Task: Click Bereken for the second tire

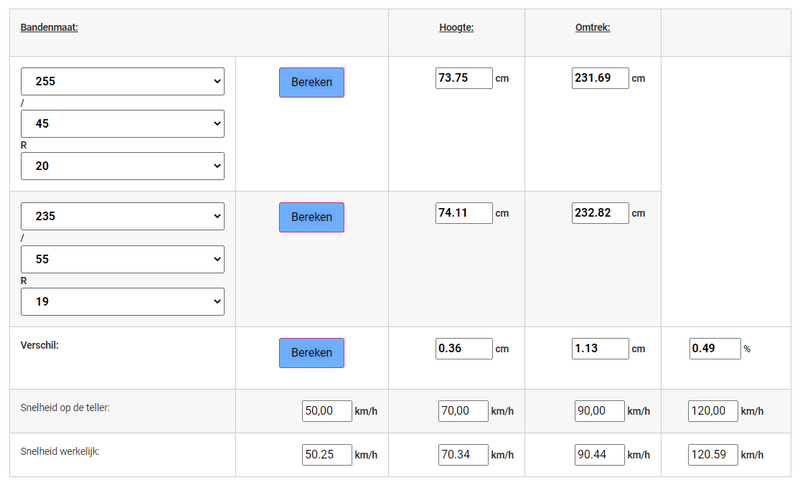Action: pyautogui.click(x=311, y=217)
